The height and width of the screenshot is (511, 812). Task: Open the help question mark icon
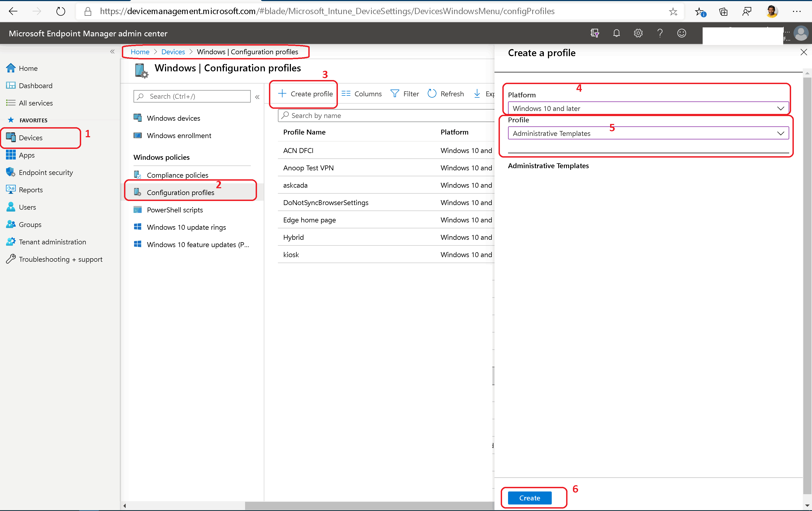[x=660, y=33]
